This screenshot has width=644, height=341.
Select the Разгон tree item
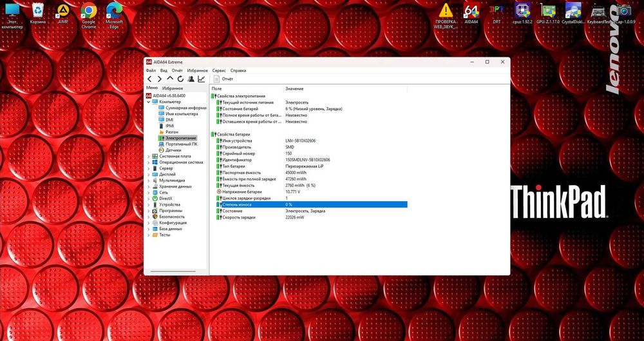pyautogui.click(x=168, y=132)
